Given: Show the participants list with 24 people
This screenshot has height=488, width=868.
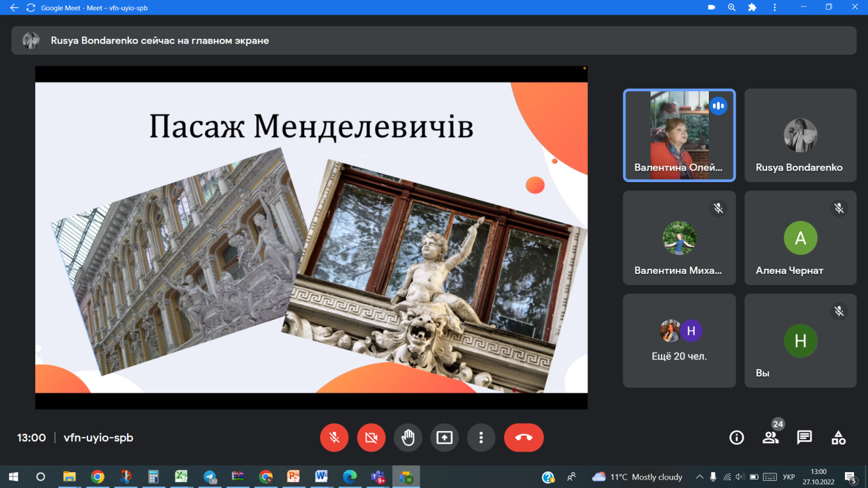Looking at the screenshot, I should coord(770,438).
